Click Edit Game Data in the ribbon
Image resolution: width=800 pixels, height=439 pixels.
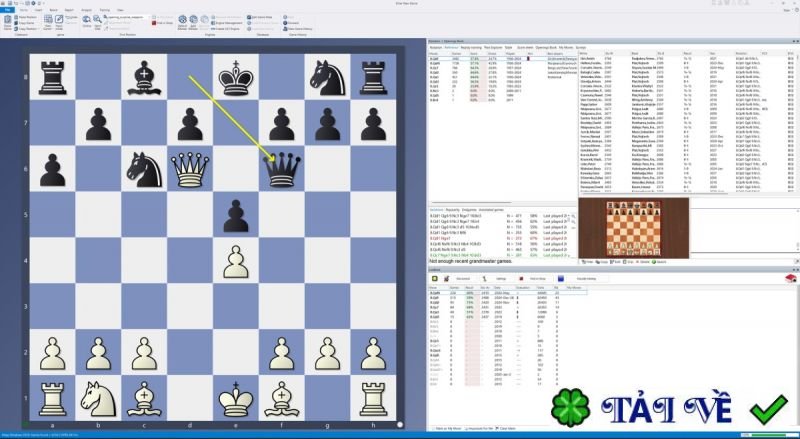pos(260,17)
